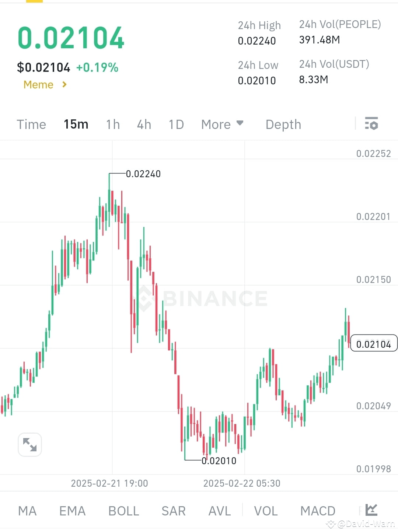398x532 pixels.
Task: Toggle the AVL overlay
Action: coord(219,510)
